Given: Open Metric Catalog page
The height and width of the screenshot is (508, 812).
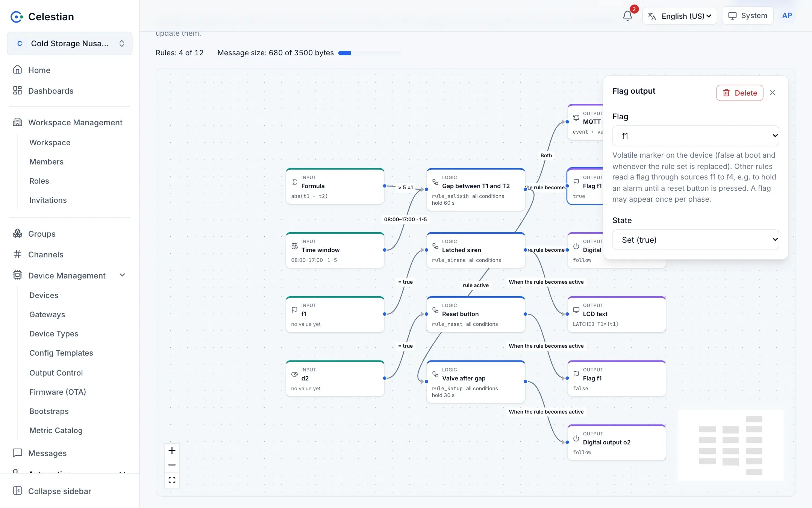Looking at the screenshot, I should [56, 430].
